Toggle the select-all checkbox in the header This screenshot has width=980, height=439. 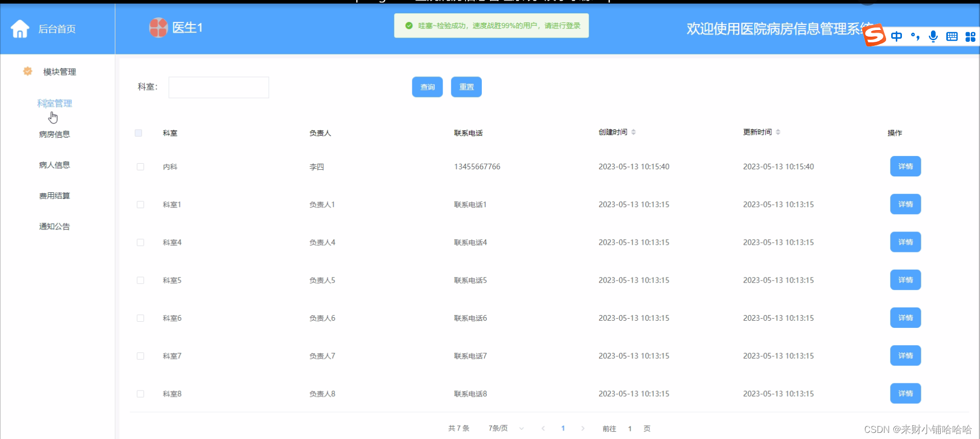(138, 133)
